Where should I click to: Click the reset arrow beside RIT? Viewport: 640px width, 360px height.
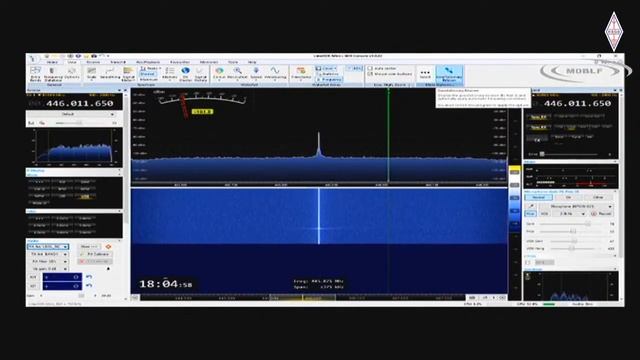click(x=89, y=277)
